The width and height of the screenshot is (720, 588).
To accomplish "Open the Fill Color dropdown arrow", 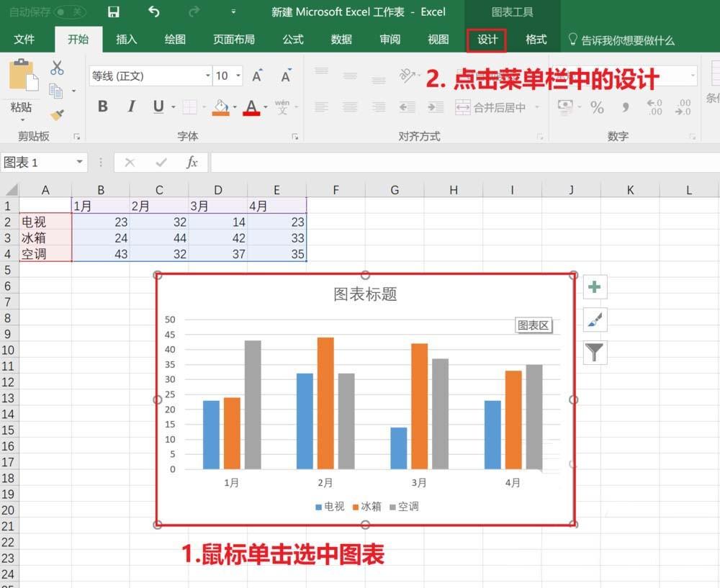I will tap(234, 107).
